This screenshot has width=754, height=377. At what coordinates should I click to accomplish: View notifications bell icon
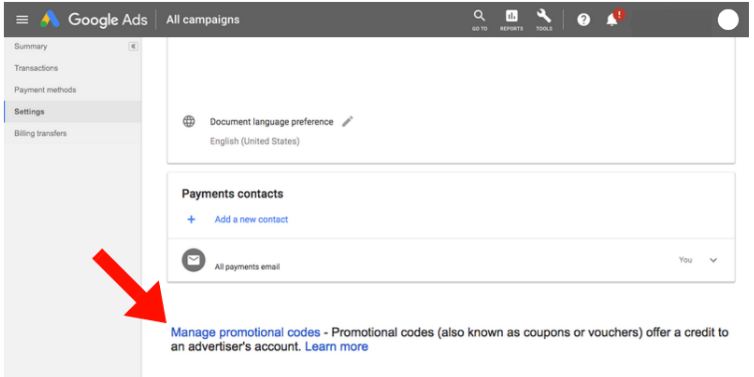pos(612,20)
